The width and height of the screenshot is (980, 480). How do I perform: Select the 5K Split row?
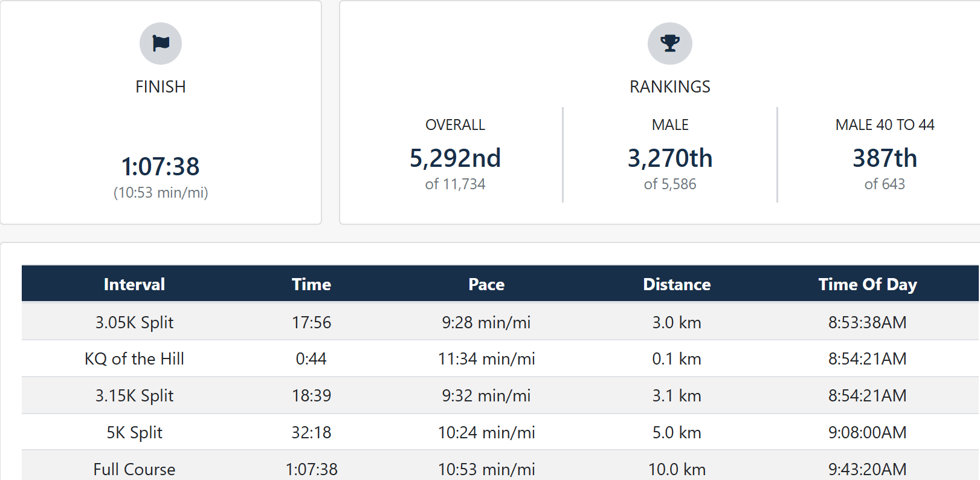[500, 432]
